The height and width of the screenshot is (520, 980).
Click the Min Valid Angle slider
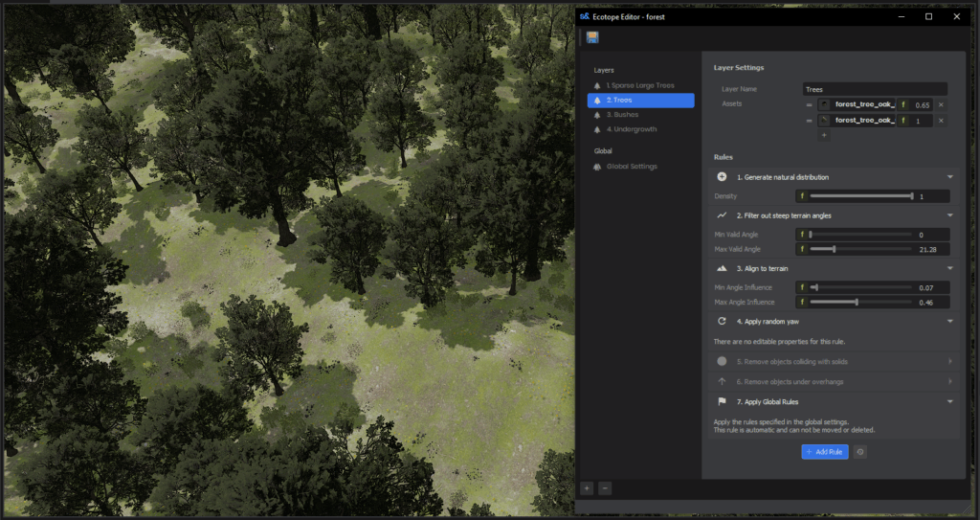(861, 235)
